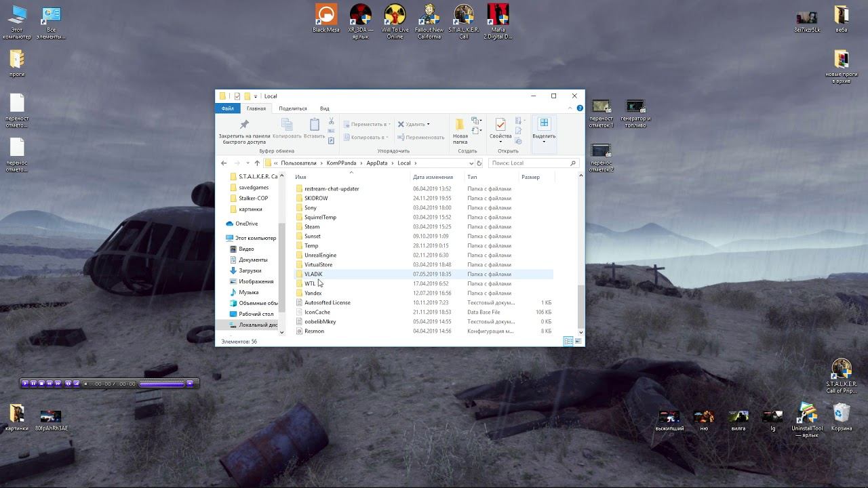Collapse the ribbon with the chevron
The width and height of the screenshot is (868, 488).
571,108
